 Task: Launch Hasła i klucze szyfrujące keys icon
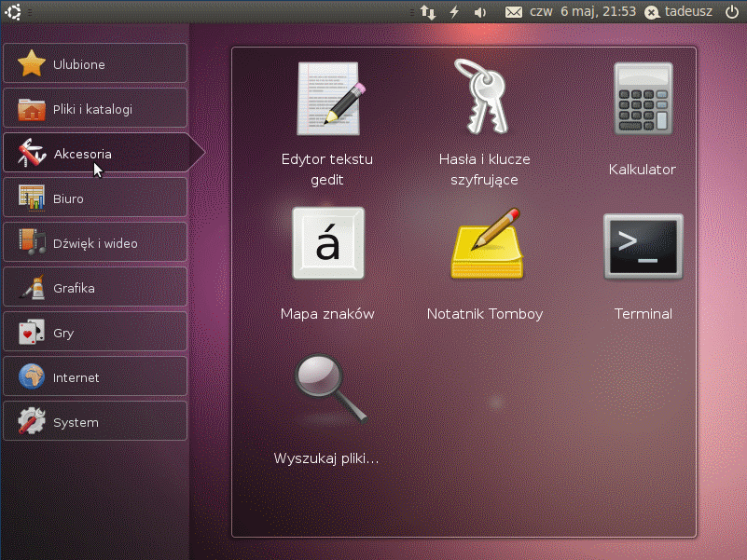coord(484,97)
